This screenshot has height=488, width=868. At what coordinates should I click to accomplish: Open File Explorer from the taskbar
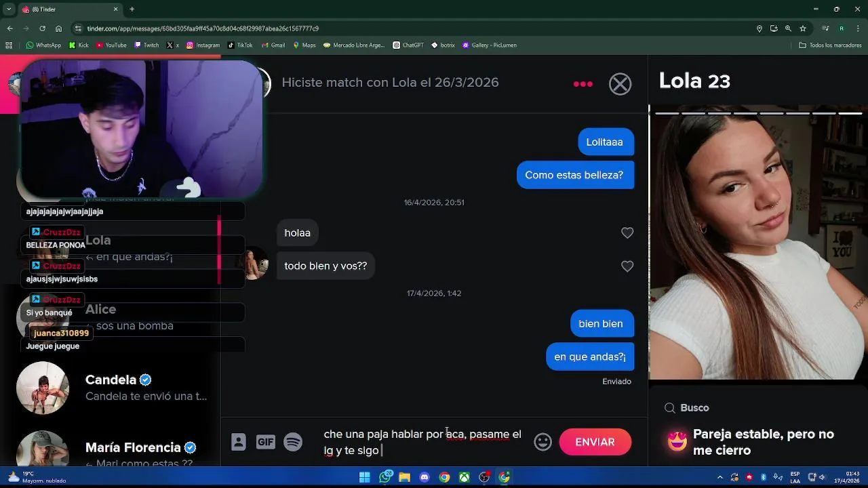coord(405,477)
